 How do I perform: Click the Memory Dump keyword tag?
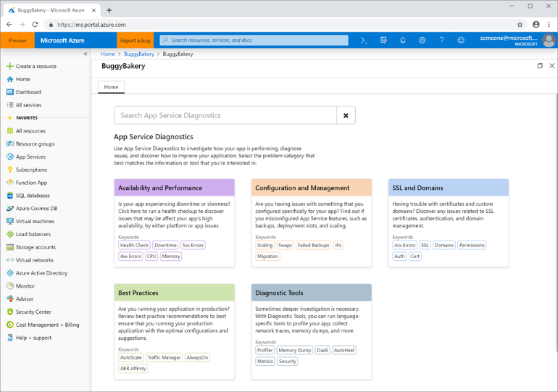295,350
